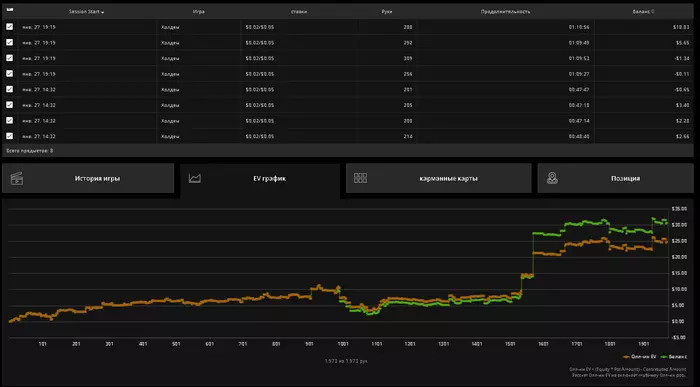Viewport: 700px width, 387px height.
Task: Open the Позиция tab
Action: [616, 178]
